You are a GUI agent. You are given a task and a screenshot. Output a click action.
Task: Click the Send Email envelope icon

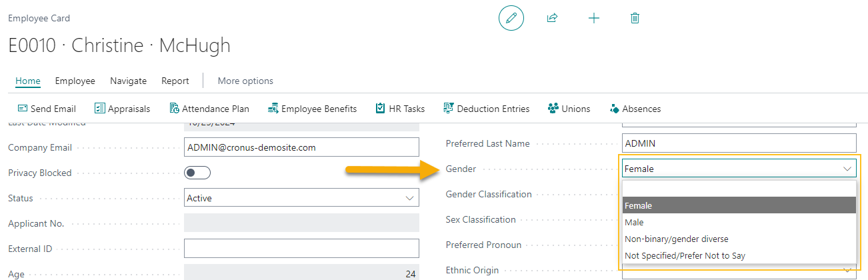click(x=23, y=109)
